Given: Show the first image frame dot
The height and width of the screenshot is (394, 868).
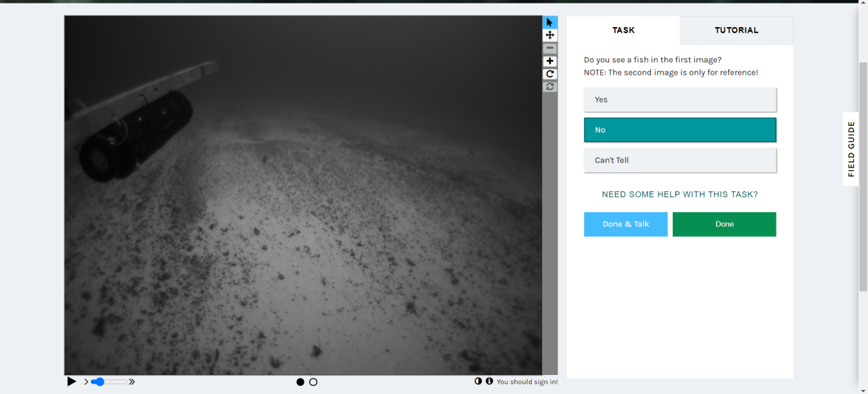Looking at the screenshot, I should click(300, 382).
